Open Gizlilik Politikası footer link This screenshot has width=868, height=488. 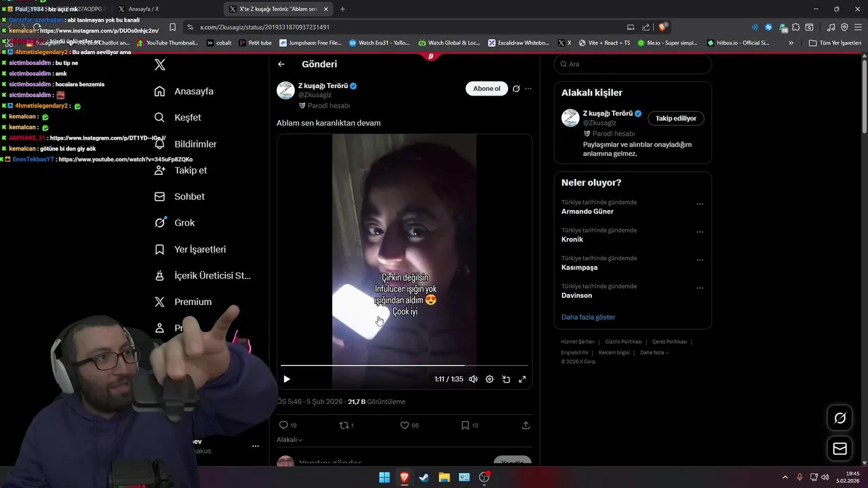[x=623, y=342]
